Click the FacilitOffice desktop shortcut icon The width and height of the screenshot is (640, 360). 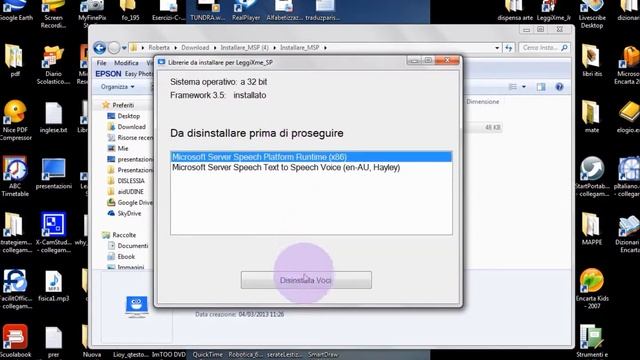point(15,289)
